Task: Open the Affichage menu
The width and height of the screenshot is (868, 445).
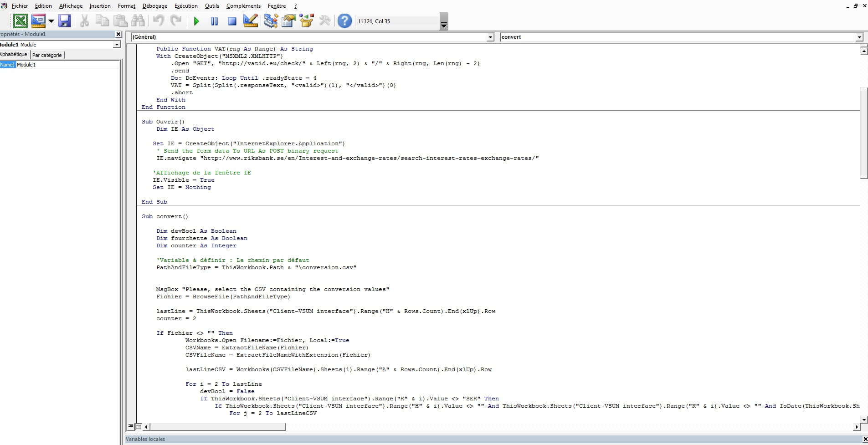Action: (x=71, y=6)
